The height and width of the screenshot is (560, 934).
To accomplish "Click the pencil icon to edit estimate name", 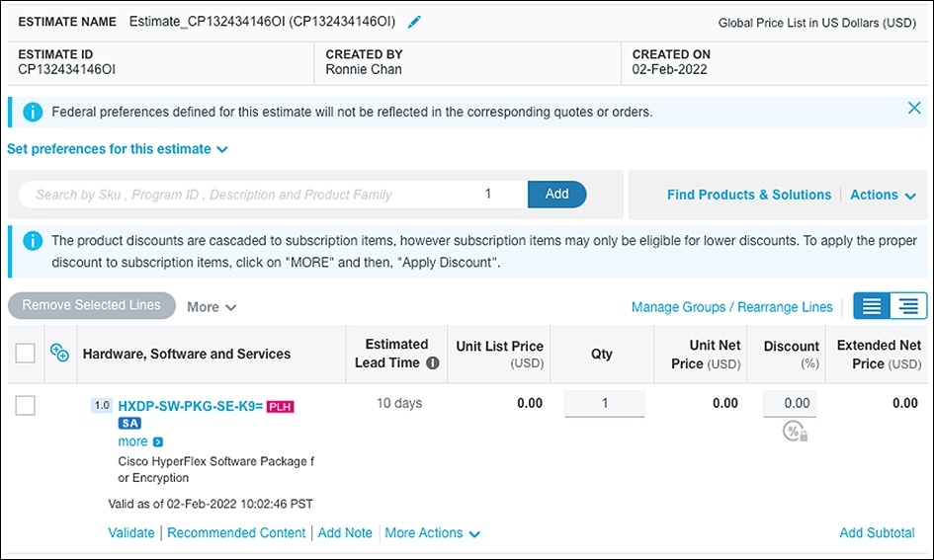I will coord(414,22).
